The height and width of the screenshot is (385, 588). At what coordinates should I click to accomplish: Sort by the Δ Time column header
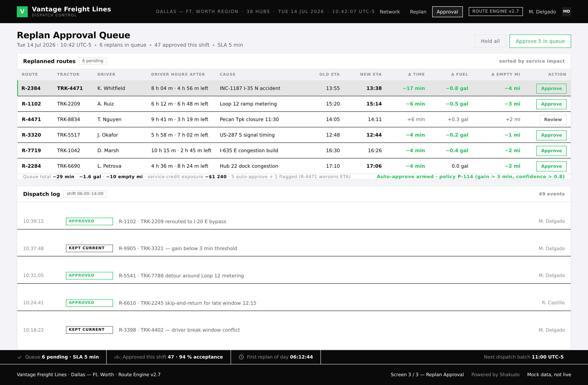coord(416,74)
